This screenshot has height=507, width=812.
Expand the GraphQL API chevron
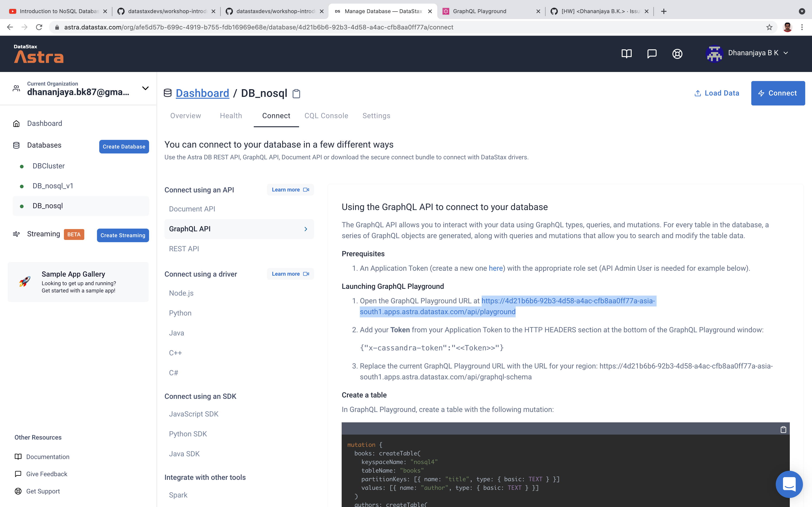coord(306,229)
